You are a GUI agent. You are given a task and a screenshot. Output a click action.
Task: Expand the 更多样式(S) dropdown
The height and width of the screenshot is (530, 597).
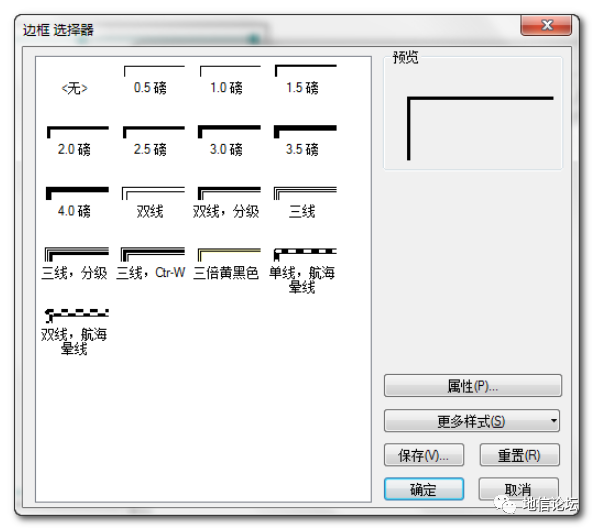472,421
